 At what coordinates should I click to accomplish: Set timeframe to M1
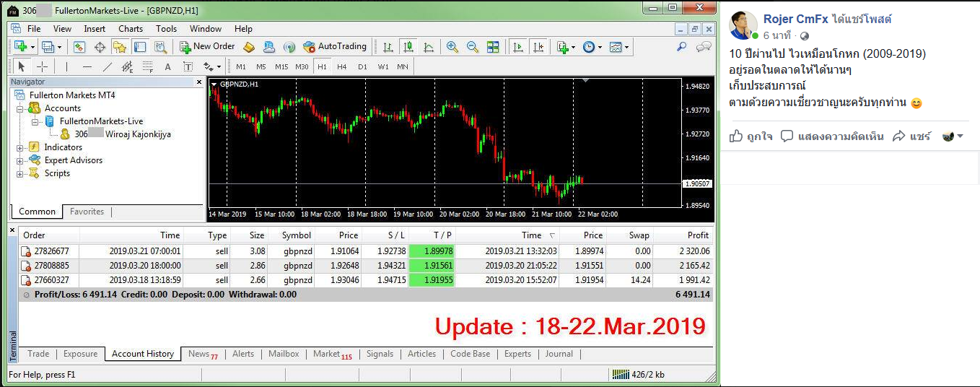241,67
